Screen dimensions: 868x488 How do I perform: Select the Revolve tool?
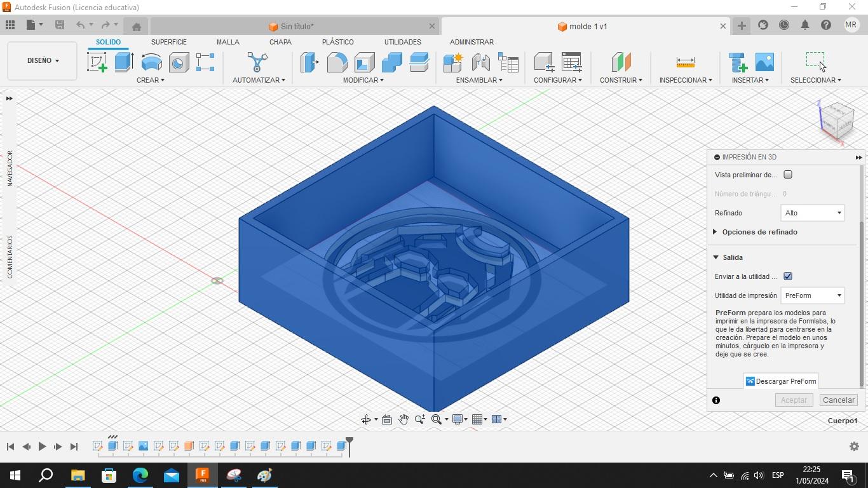coord(151,62)
